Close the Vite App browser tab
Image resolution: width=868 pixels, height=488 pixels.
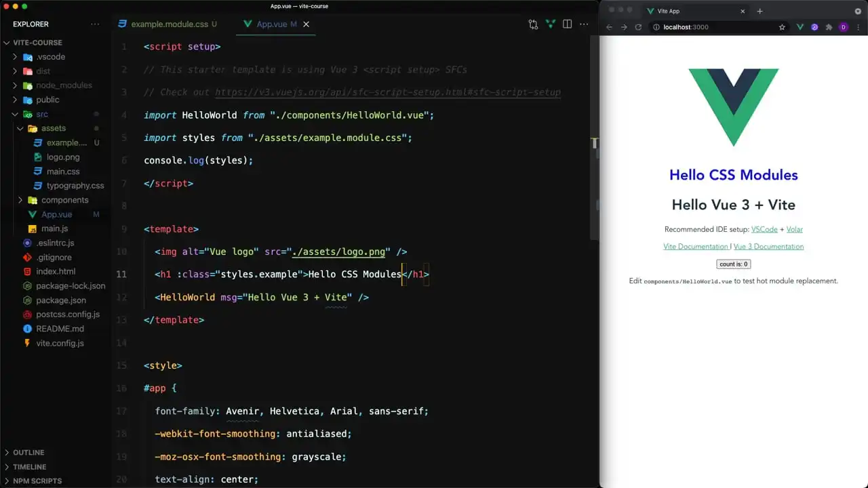743,11
